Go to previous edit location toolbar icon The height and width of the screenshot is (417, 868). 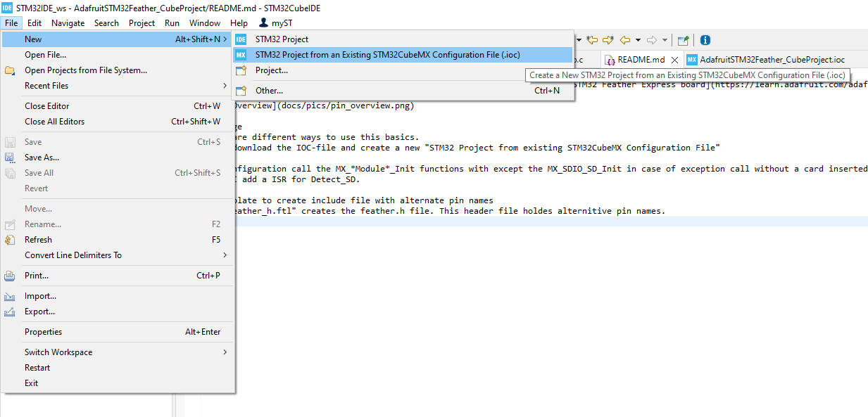593,40
